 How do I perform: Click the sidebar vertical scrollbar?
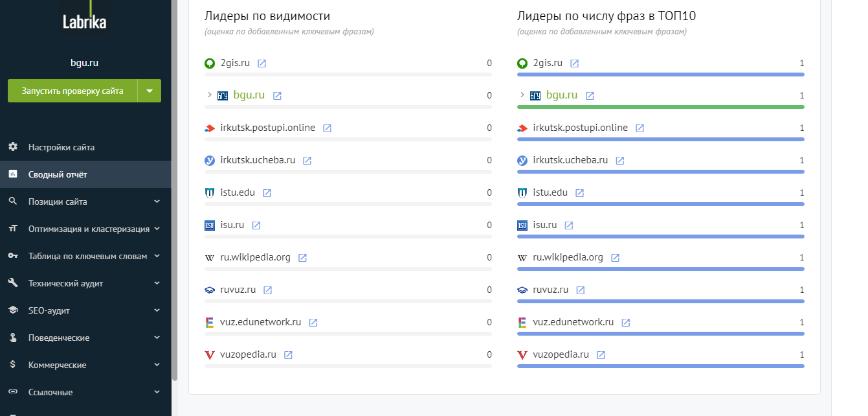click(x=174, y=190)
